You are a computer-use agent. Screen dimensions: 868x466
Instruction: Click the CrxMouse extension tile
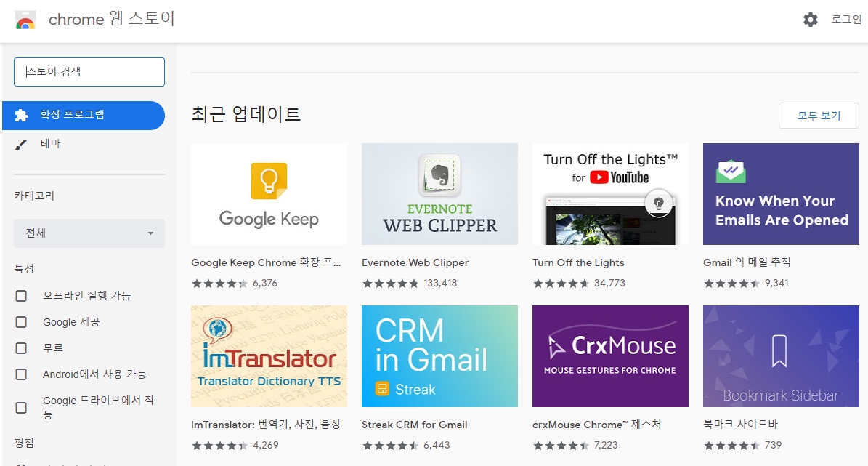[610, 356]
